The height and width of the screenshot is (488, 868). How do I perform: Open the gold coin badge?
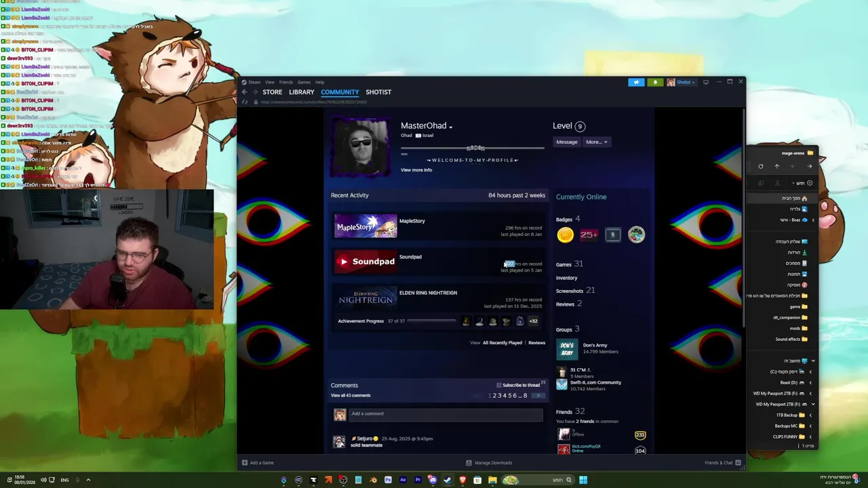click(x=565, y=235)
